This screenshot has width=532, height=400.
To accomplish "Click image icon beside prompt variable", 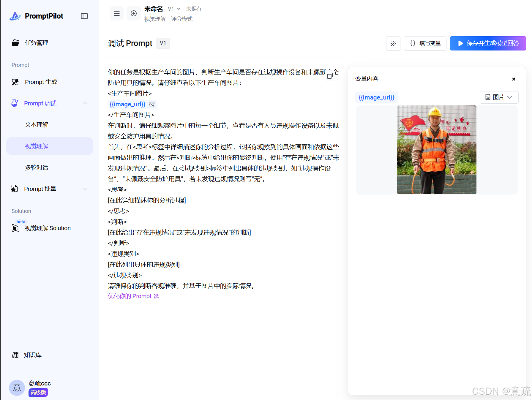I will click(152, 104).
